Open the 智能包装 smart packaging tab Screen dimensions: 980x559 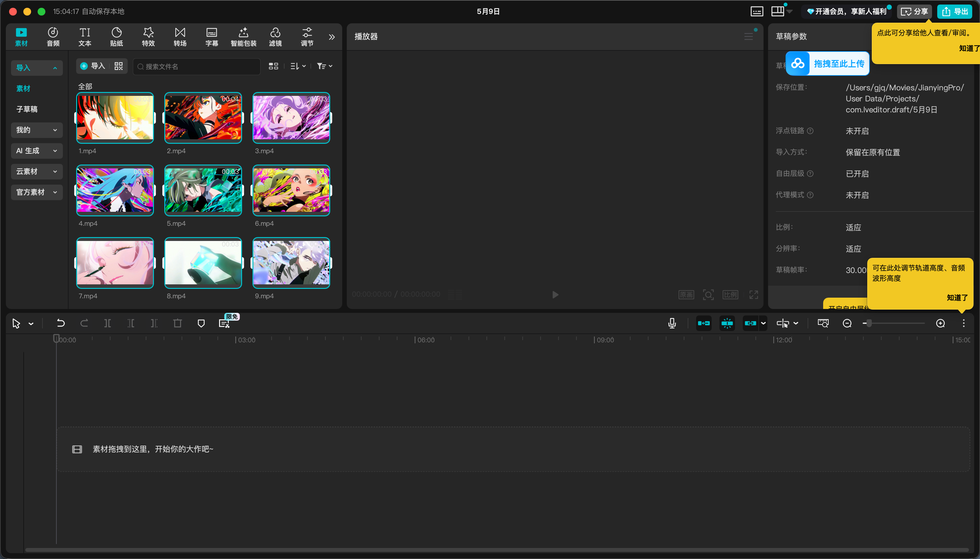click(x=244, y=37)
